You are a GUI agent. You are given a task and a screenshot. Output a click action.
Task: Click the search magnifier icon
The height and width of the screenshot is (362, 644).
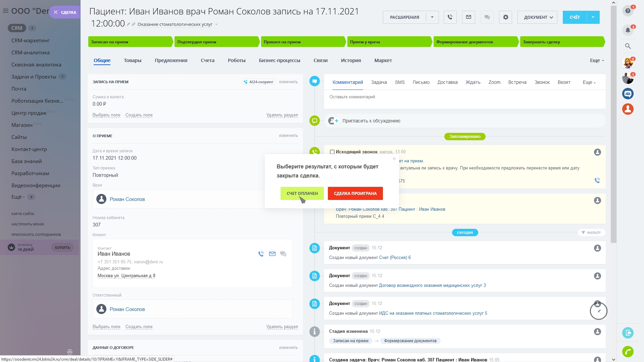pyautogui.click(x=628, y=46)
